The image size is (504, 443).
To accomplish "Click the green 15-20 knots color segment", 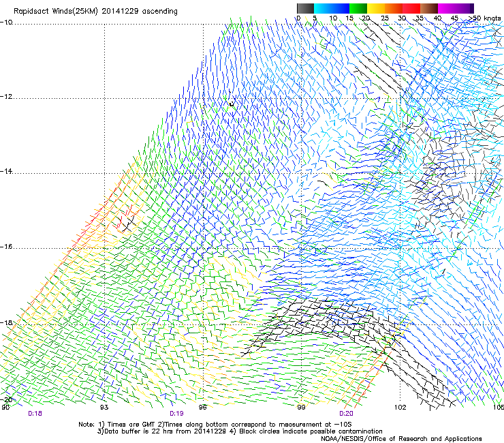I will pyautogui.click(x=358, y=8).
